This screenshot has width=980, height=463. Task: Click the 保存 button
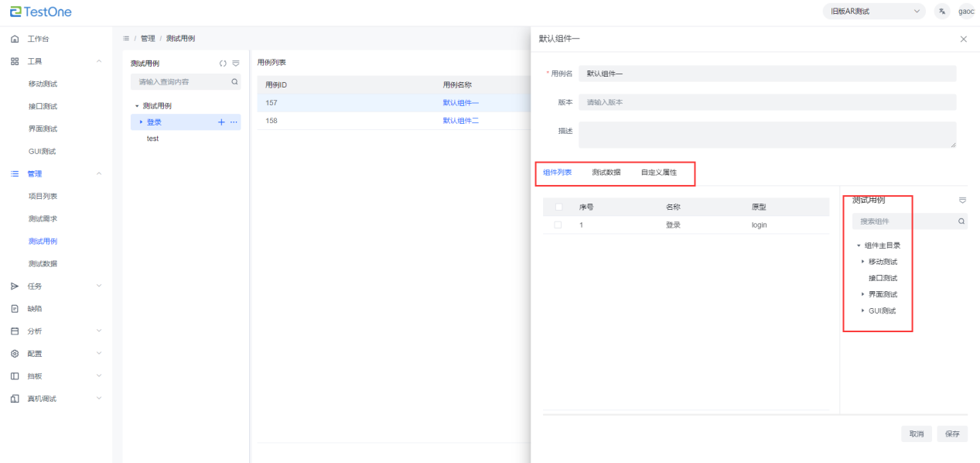coord(951,434)
